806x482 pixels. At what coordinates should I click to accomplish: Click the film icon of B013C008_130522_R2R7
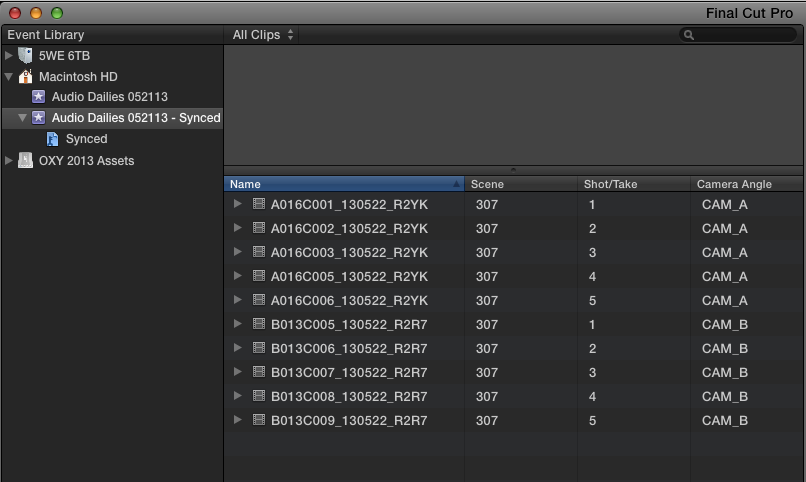coord(259,396)
